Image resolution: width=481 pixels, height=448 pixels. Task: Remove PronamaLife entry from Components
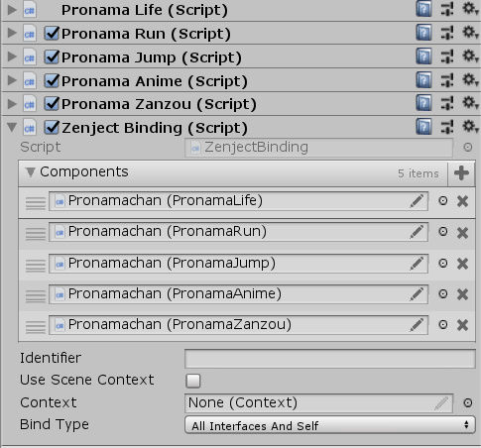462,201
